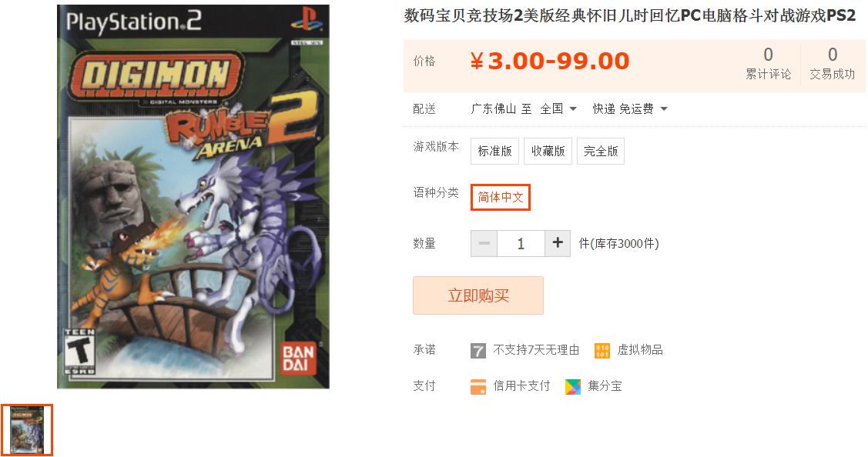Click the 立即购买 buy now button
The width and height of the screenshot is (868, 457).
pos(478,295)
